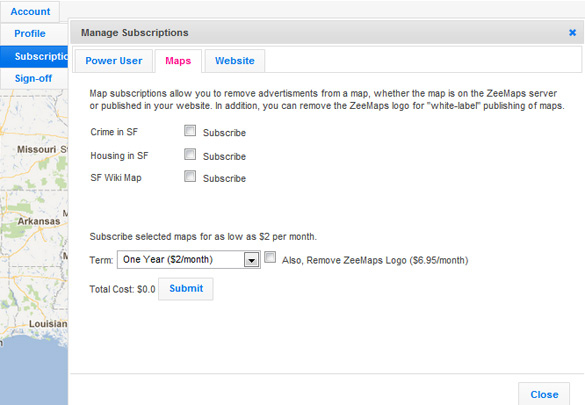Enable Remove ZeeMaps Logo checkbox
Screen dimensions: 585x405
[270, 257]
